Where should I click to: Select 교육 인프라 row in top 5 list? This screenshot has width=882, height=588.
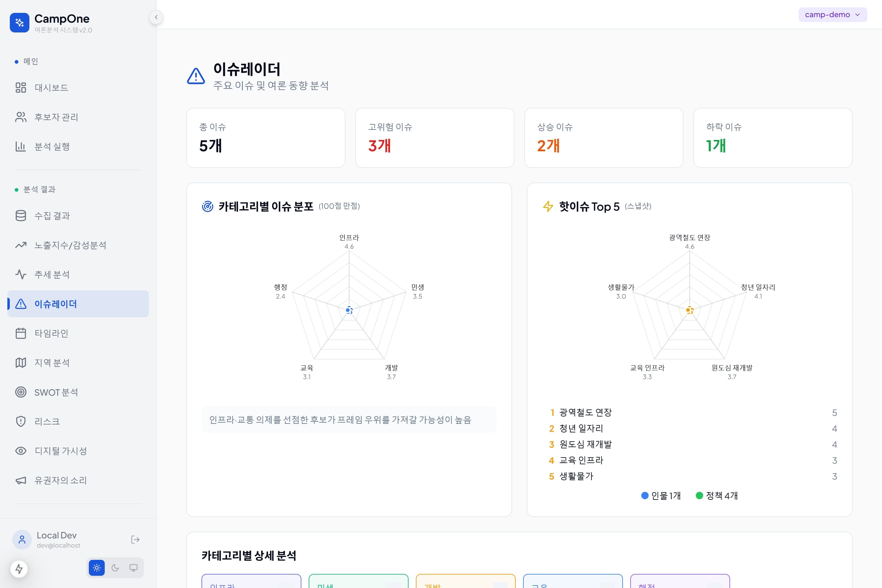pos(690,460)
